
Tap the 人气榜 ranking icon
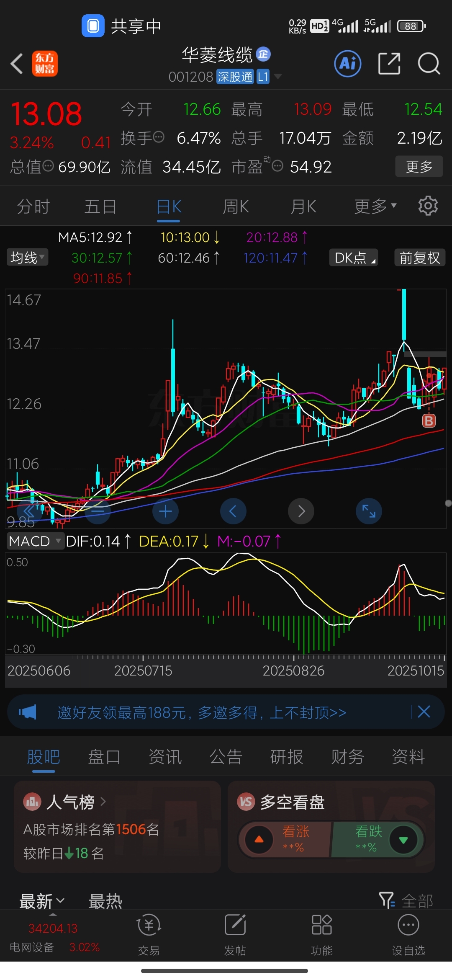click(x=32, y=802)
